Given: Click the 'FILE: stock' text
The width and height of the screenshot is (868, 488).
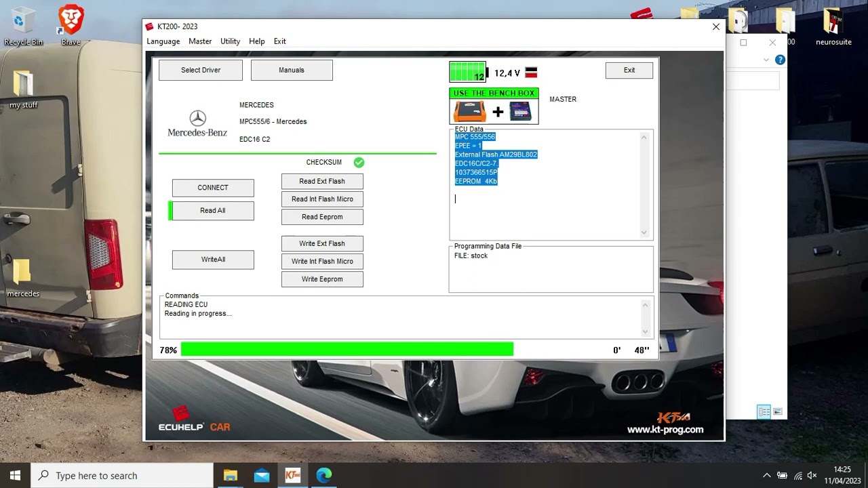Looking at the screenshot, I should pos(471,256).
